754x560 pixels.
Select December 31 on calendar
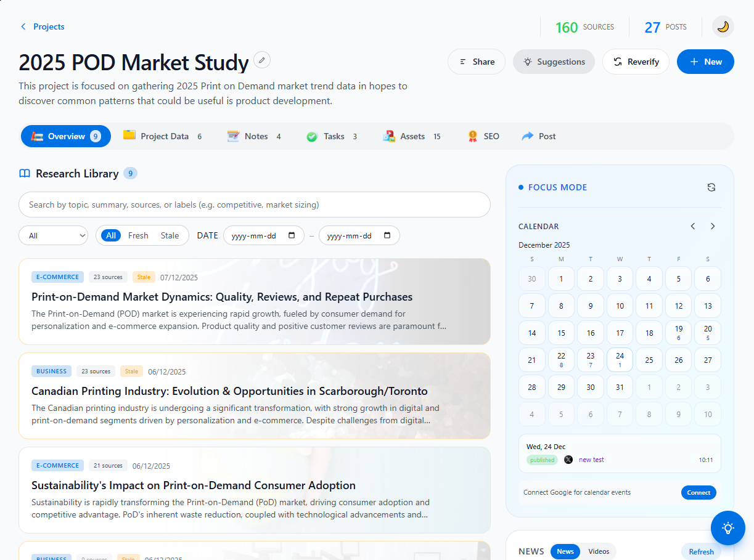pos(620,387)
